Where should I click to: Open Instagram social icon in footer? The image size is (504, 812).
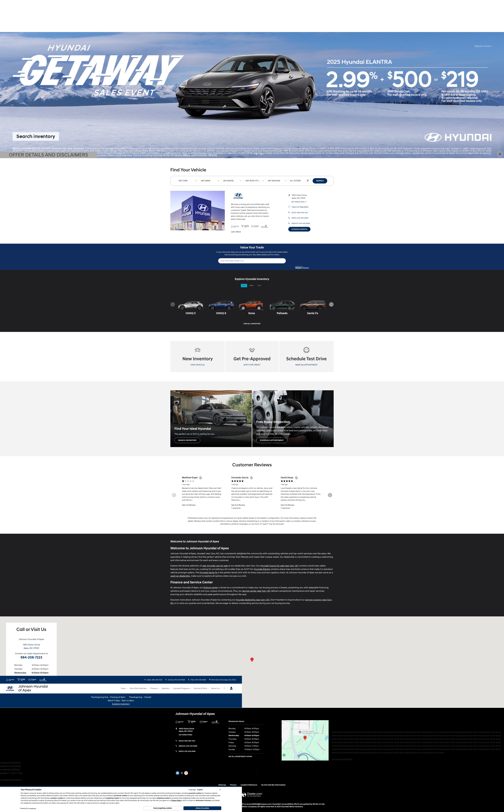coord(186,773)
